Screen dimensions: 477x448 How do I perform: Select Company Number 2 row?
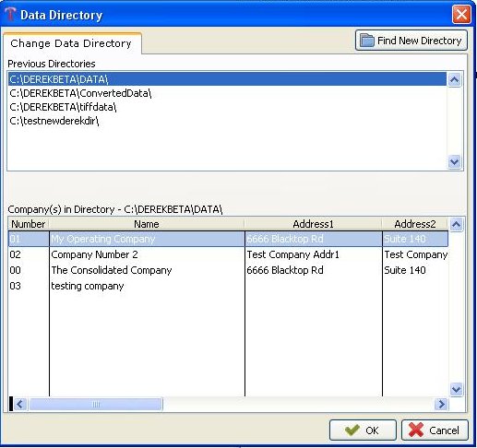pyautogui.click(x=228, y=254)
